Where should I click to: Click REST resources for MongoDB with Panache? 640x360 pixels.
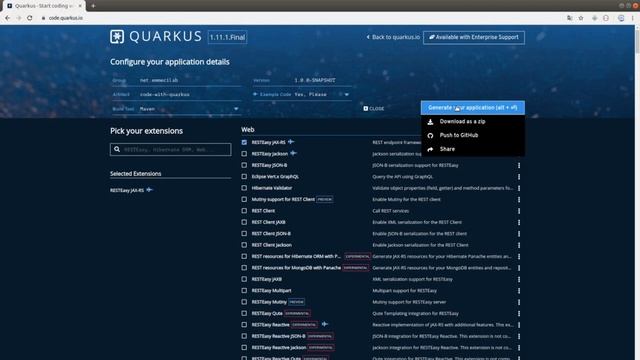tap(296, 268)
